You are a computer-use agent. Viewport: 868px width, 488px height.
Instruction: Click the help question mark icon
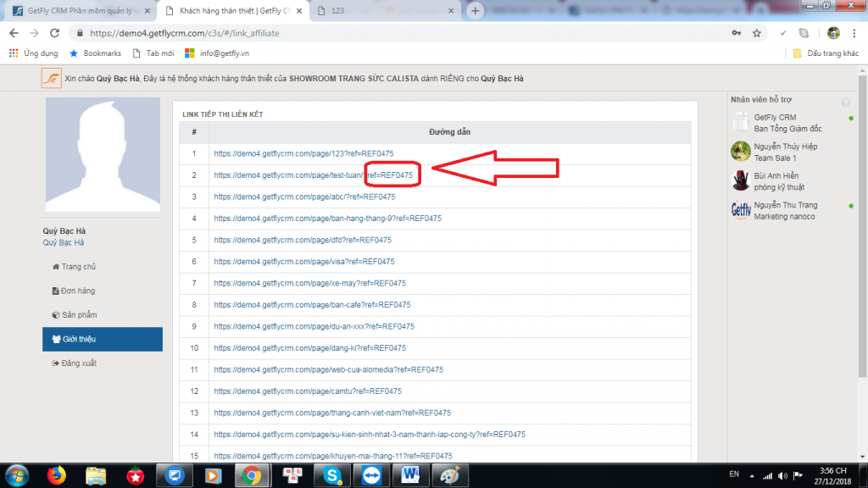[x=845, y=103]
